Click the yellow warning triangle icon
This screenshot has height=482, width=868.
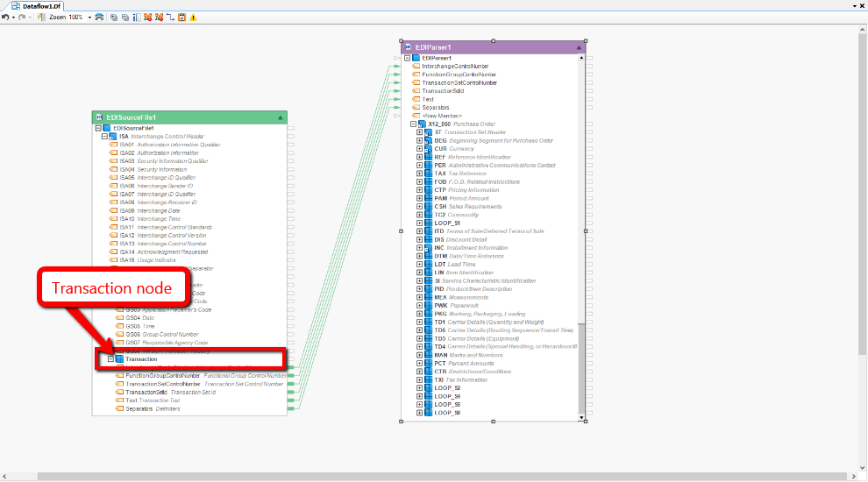tap(193, 18)
